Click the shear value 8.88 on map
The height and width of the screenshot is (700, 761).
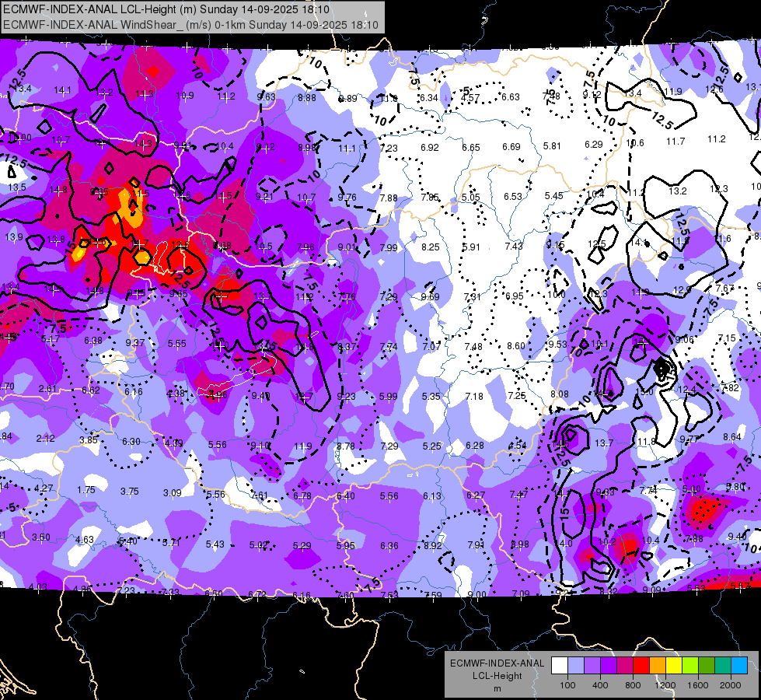pyautogui.click(x=307, y=98)
